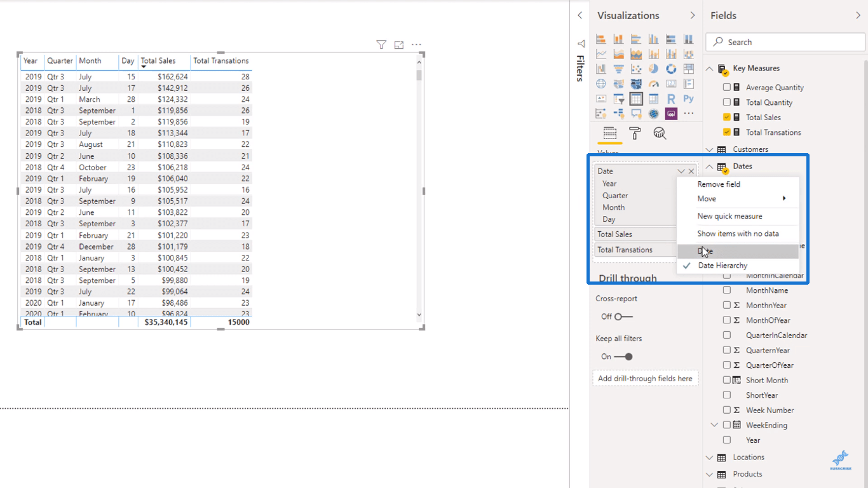
Task: Select the globe map visual
Action: coord(601,83)
